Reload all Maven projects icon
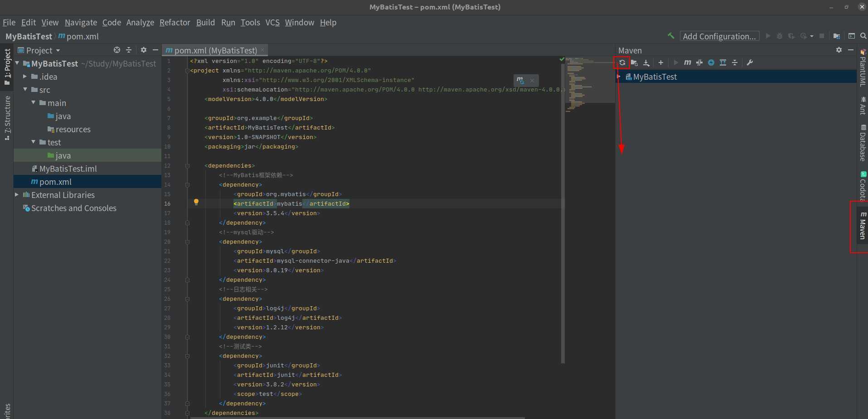This screenshot has height=419, width=868. pos(622,63)
